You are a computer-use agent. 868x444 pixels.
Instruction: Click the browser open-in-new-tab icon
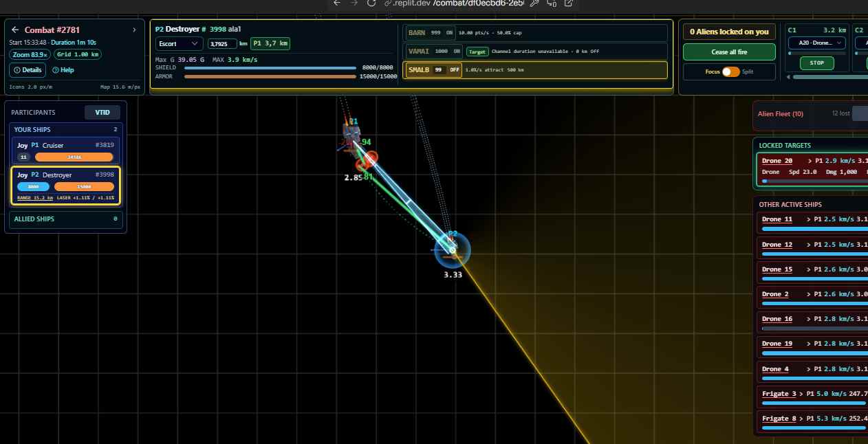click(568, 3)
